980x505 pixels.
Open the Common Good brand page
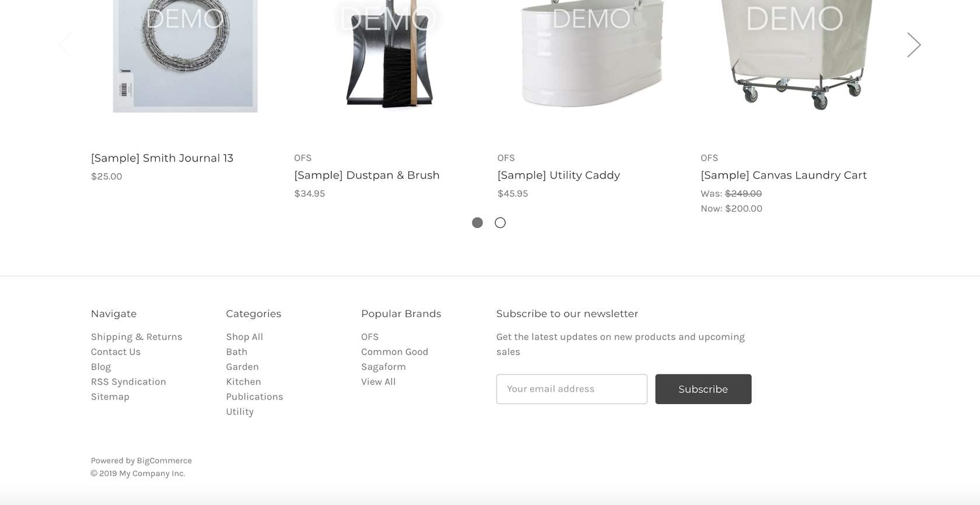[394, 352]
